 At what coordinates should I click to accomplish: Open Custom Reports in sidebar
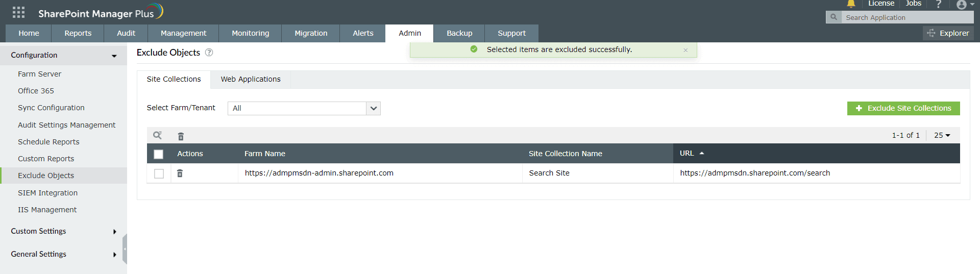coord(46,159)
